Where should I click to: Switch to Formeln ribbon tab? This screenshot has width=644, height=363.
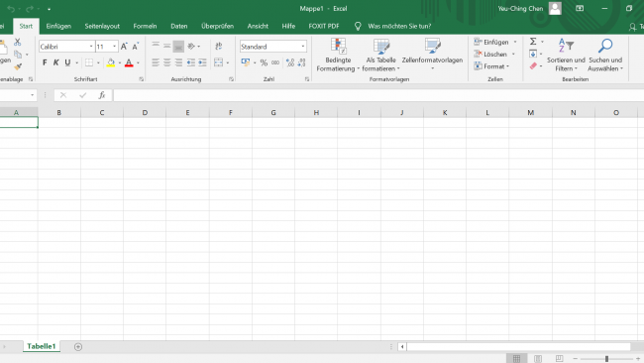coord(145,27)
